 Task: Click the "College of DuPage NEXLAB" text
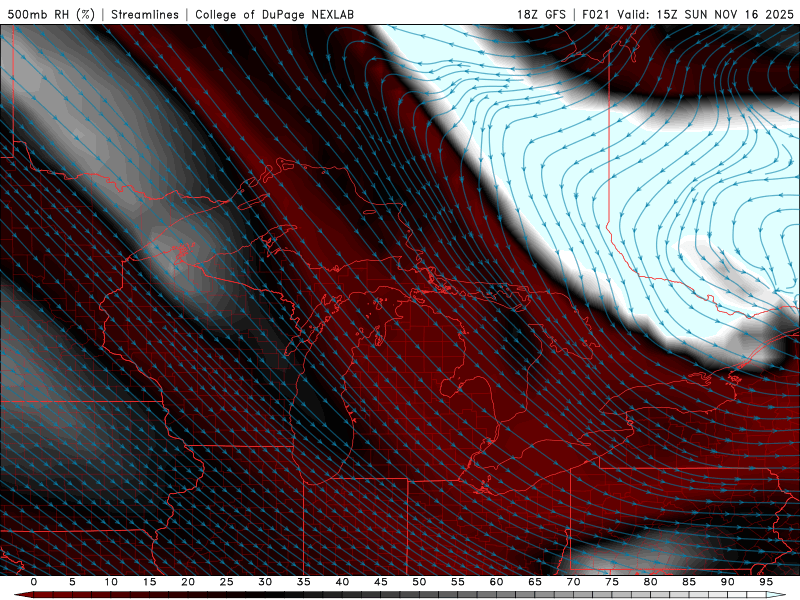pyautogui.click(x=274, y=14)
